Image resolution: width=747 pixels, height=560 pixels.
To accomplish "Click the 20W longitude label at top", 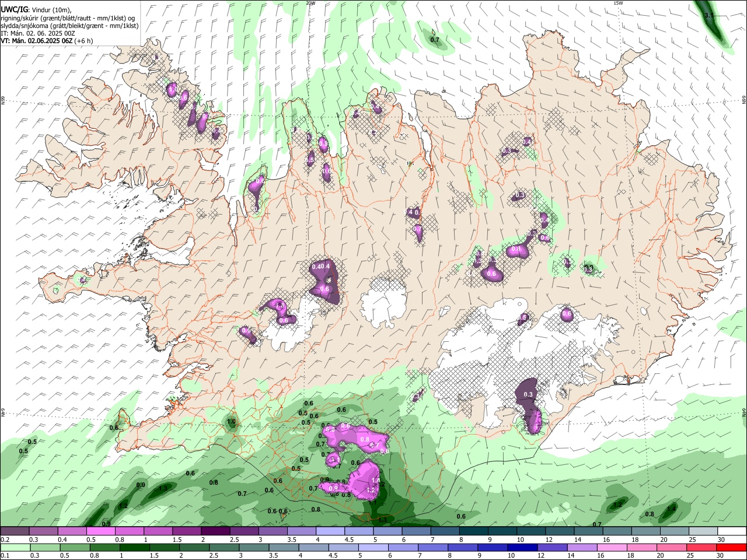I will click(x=310, y=3).
